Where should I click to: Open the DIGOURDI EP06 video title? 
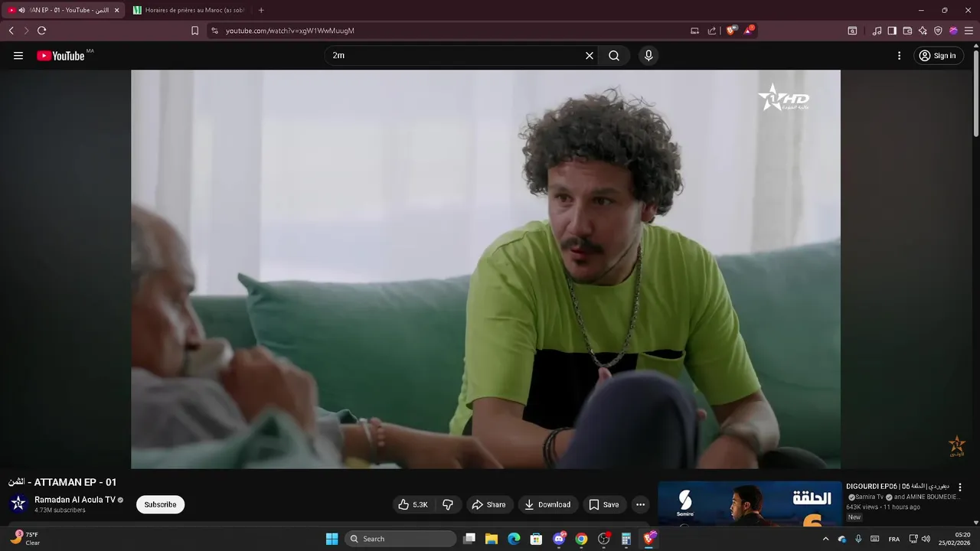tap(898, 486)
